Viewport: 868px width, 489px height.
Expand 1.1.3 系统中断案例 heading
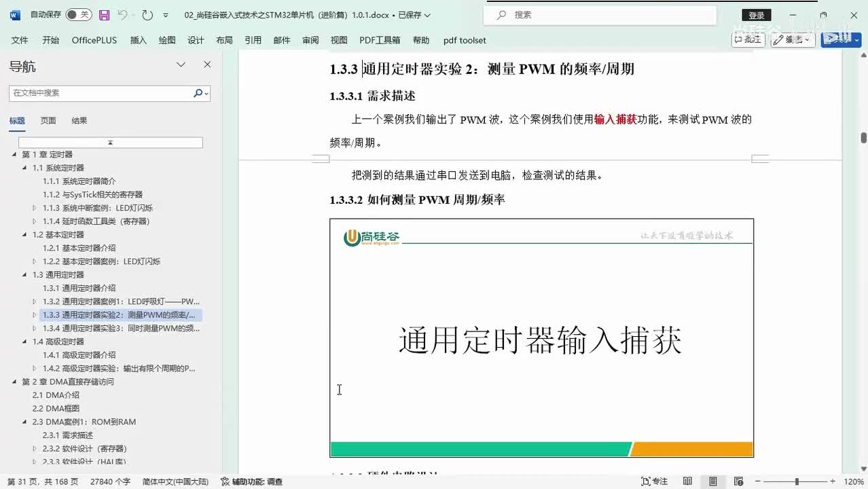point(35,208)
